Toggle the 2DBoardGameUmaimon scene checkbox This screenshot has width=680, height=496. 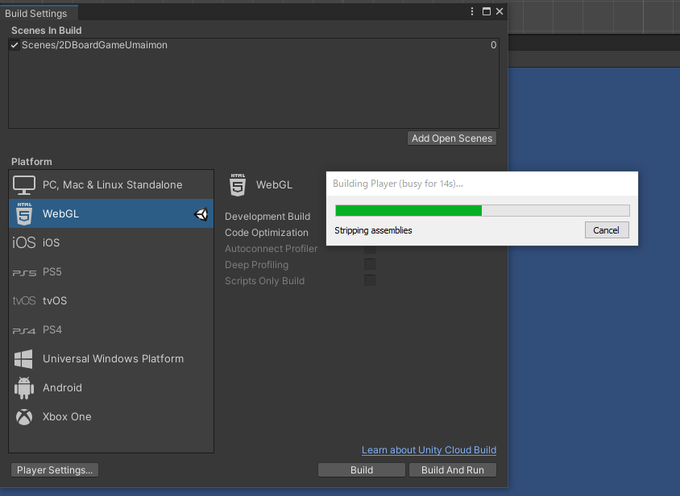point(14,45)
